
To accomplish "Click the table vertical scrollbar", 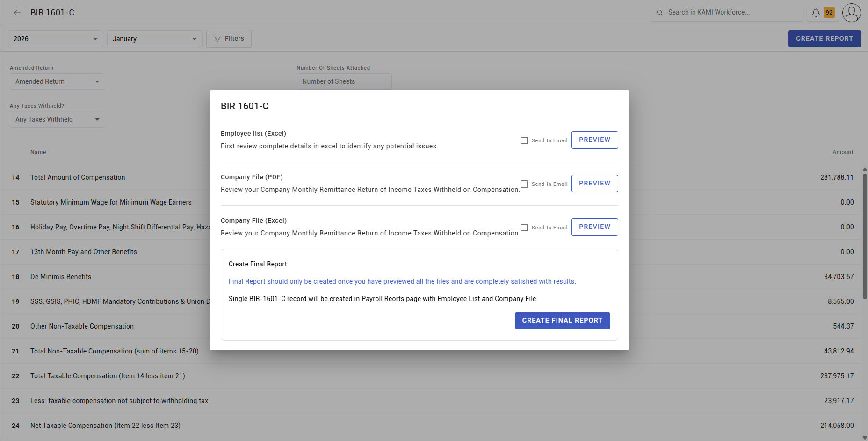I will [865, 236].
